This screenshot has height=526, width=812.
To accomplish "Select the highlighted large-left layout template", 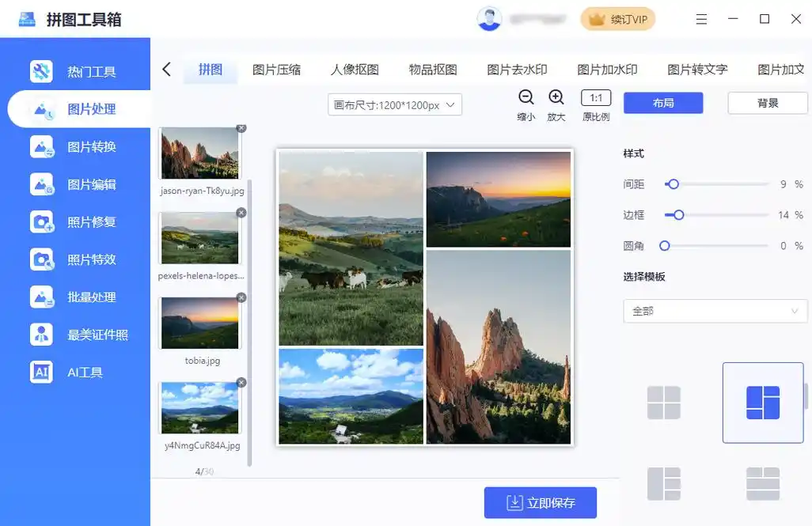I will 762,403.
